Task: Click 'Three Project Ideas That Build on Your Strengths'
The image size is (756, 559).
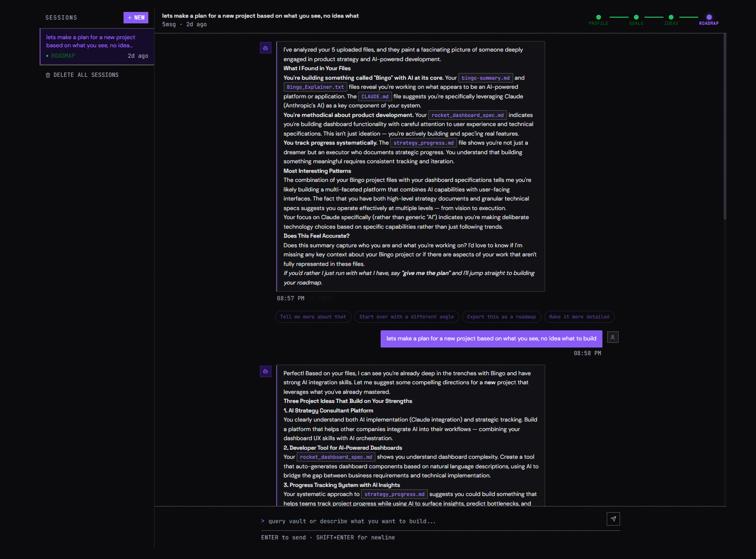Action: pos(348,401)
